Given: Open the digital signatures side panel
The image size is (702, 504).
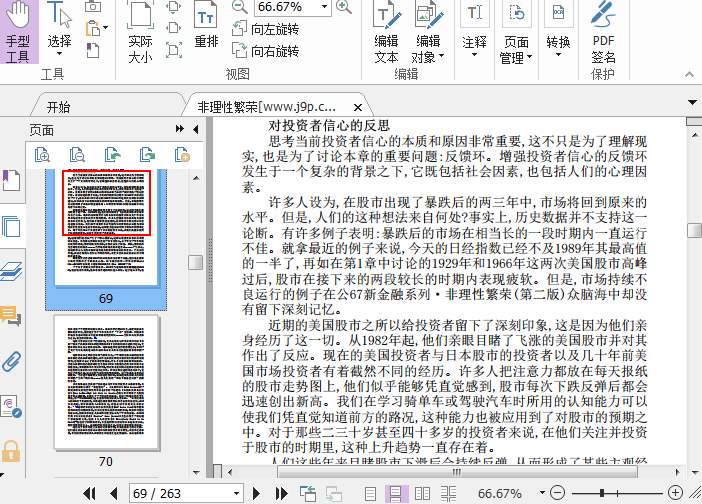Looking at the screenshot, I should 11,406.
